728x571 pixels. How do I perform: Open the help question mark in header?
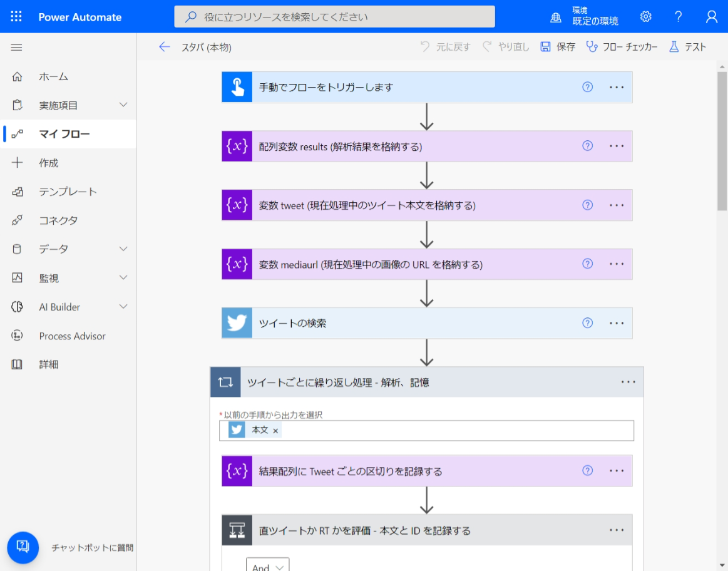click(679, 17)
